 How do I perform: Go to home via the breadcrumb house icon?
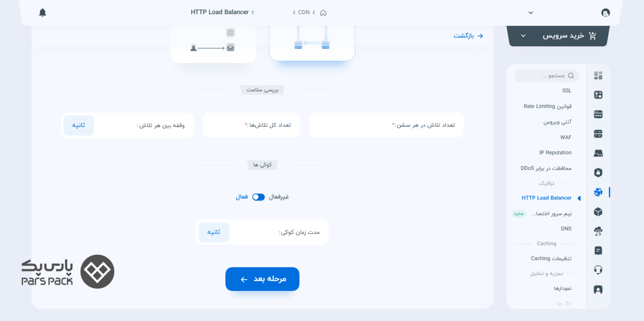pyautogui.click(x=323, y=13)
